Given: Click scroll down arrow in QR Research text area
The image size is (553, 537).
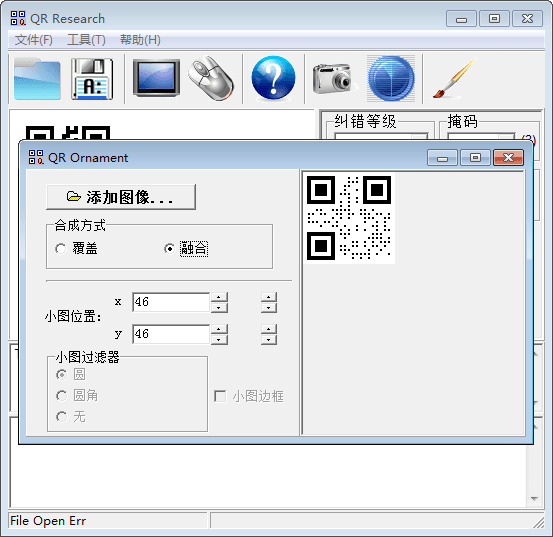Looking at the screenshot, I should click(x=534, y=499).
